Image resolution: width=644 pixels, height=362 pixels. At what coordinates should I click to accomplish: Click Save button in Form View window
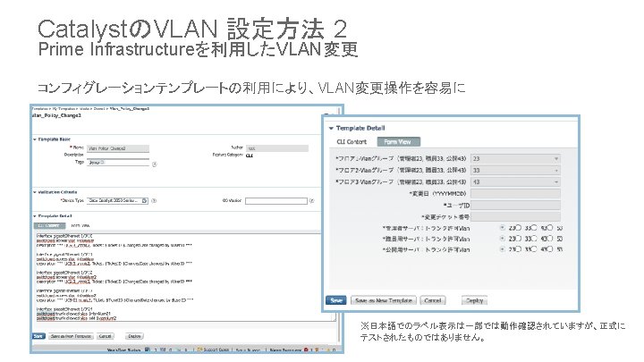(336, 300)
